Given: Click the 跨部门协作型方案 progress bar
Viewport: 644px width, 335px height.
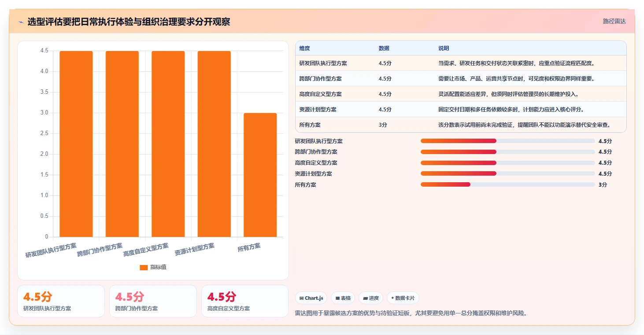Looking at the screenshot, I should [507, 152].
